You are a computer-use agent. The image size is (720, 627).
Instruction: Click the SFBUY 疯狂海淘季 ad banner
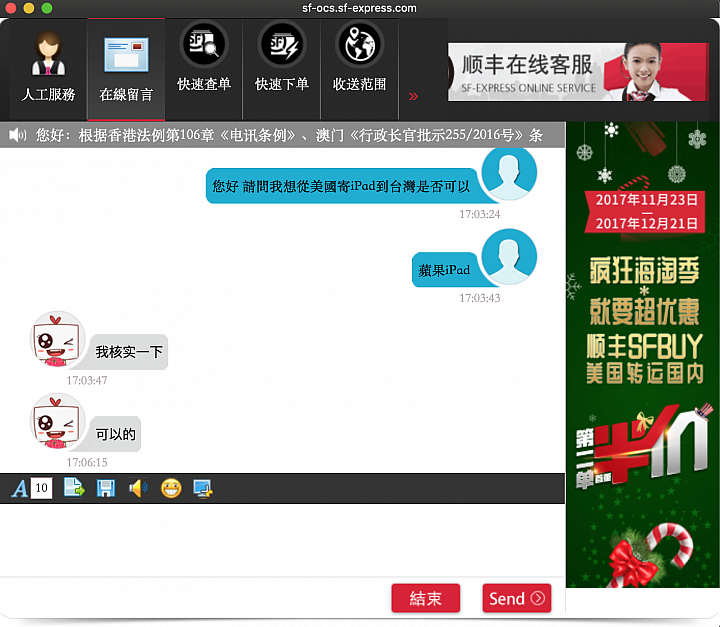pyautogui.click(x=642, y=355)
